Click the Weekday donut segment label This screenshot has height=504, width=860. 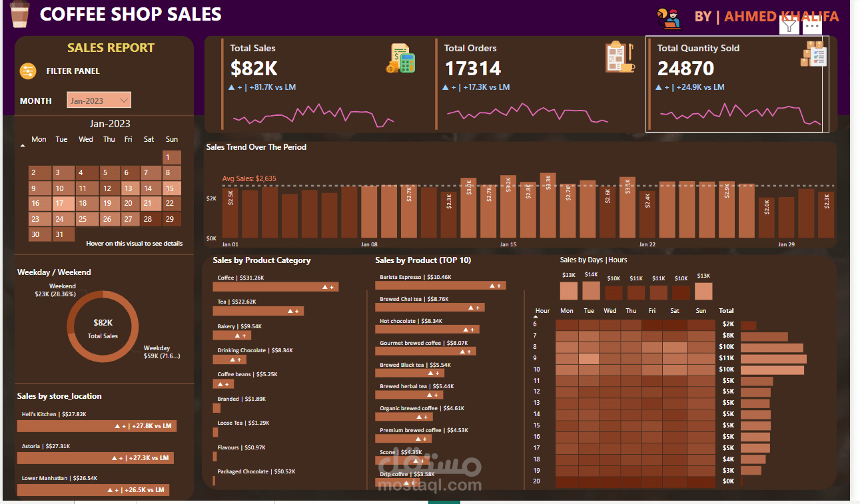coord(162,352)
